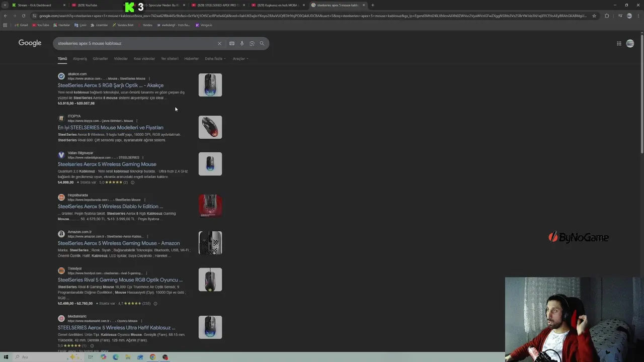Open the YouTube bookmark in bookmarks bar
644x362 pixels.
point(41,25)
